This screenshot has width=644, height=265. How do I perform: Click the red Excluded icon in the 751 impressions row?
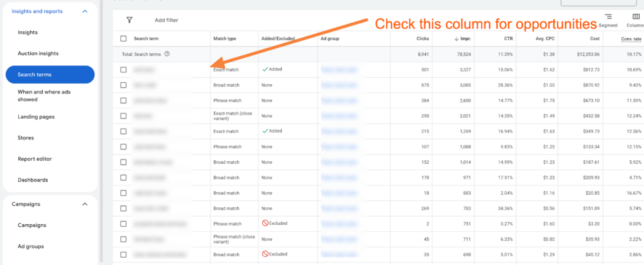coord(265,223)
